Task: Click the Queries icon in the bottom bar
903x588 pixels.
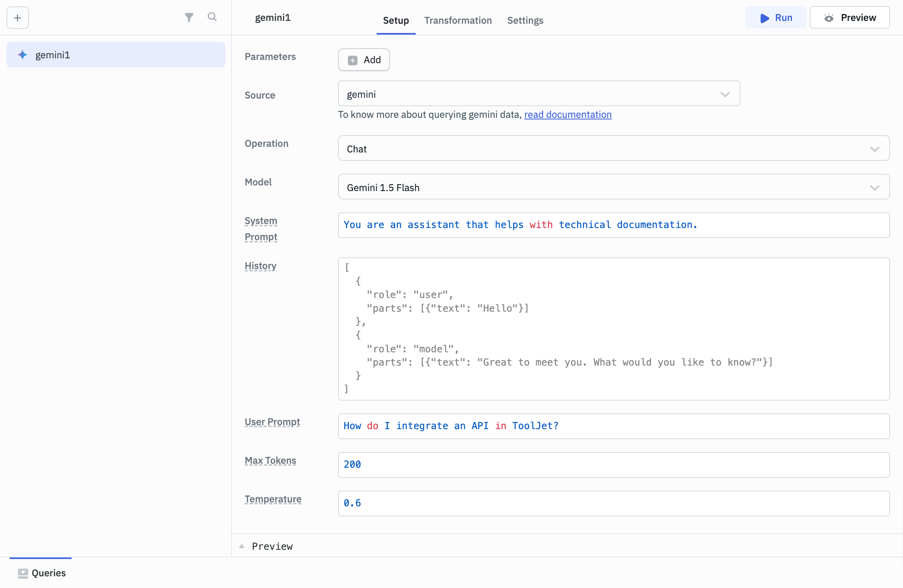Action: (23, 573)
